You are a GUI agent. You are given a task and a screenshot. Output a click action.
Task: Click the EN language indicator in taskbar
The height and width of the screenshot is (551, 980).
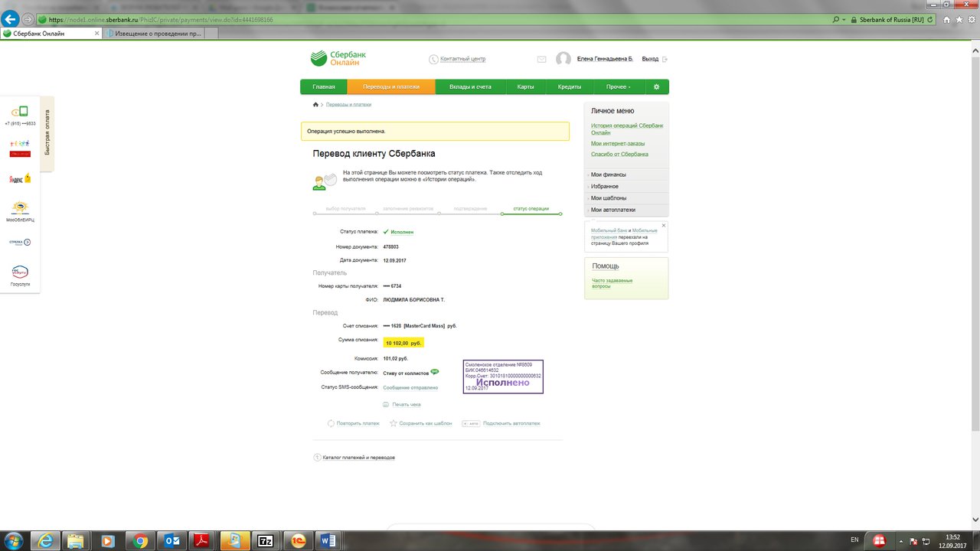(854, 540)
